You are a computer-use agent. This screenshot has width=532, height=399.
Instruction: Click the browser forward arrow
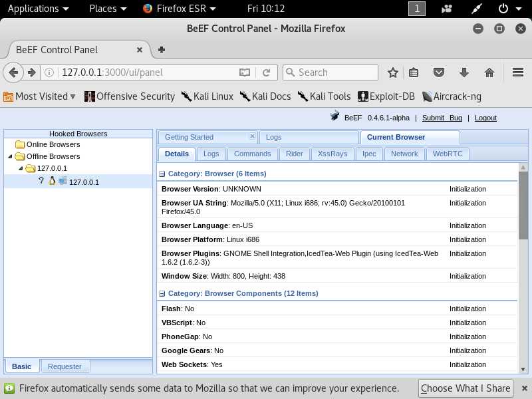pos(32,72)
